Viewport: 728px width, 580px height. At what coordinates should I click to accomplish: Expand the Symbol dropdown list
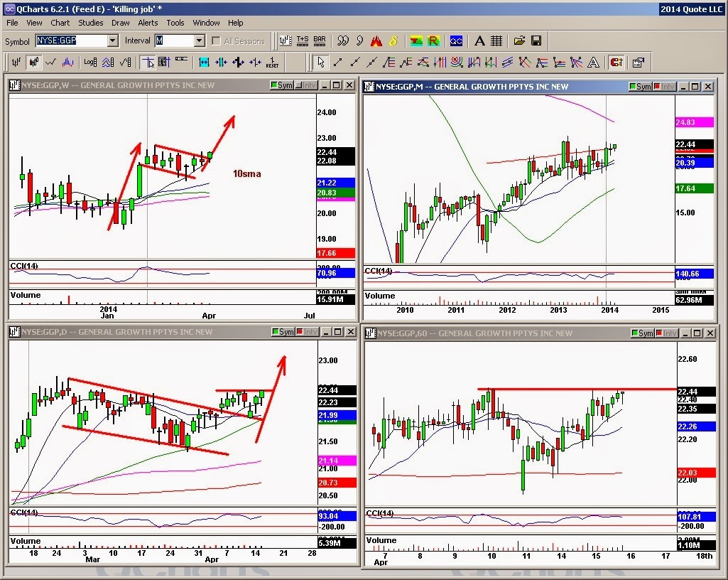pyautogui.click(x=112, y=41)
